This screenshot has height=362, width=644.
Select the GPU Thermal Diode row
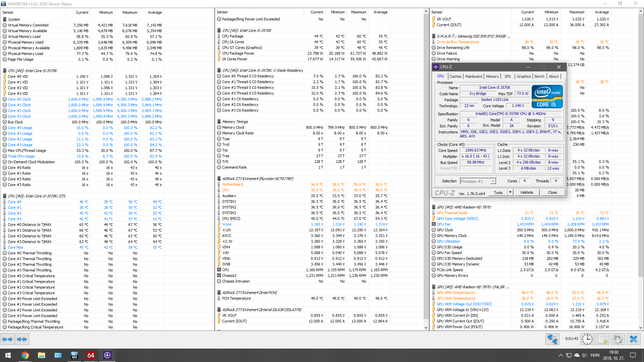tap(521, 213)
